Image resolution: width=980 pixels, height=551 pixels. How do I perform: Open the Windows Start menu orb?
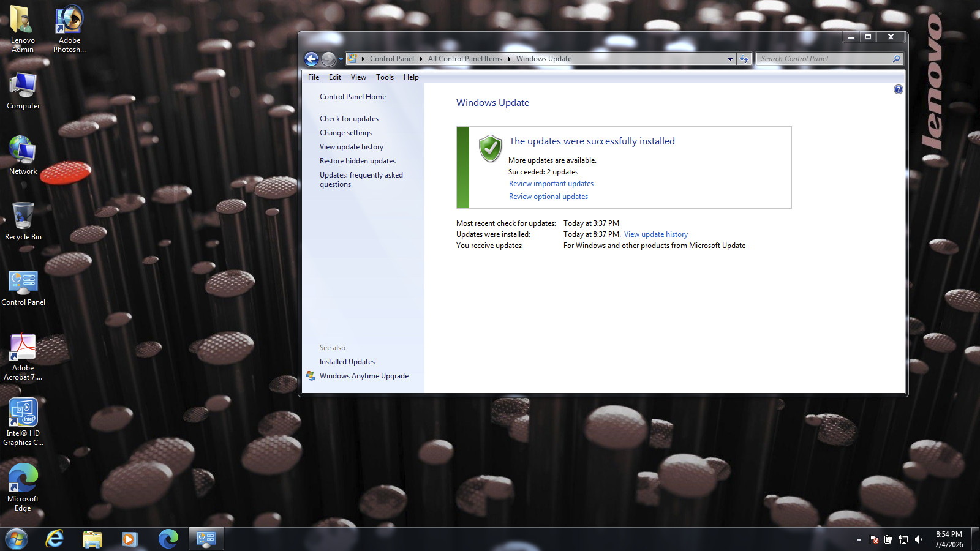click(17, 539)
